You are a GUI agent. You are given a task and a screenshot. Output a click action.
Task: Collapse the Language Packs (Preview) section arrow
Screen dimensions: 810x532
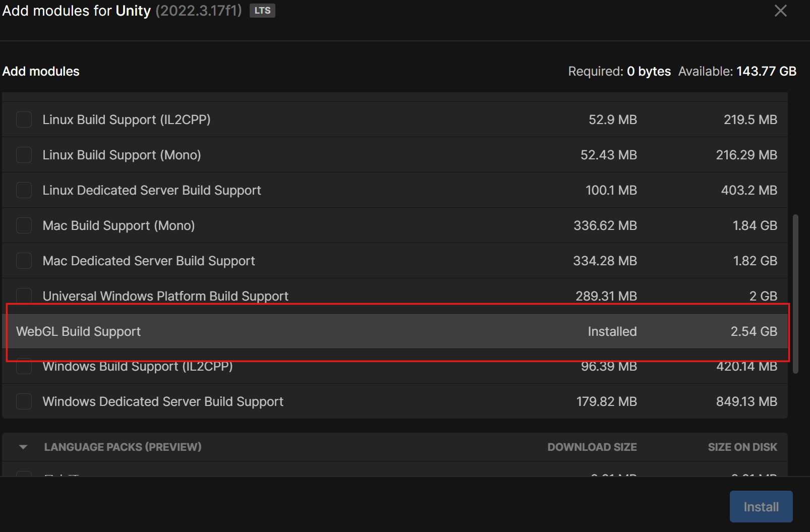click(x=23, y=447)
